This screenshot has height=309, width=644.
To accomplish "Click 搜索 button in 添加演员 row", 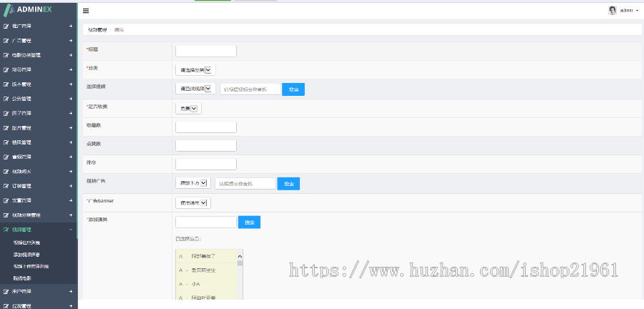I will pos(249,222).
